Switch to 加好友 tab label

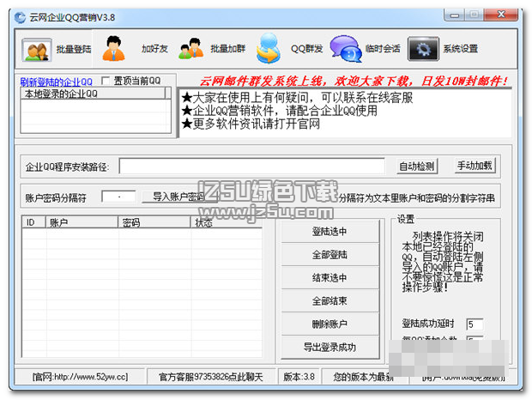tap(154, 49)
